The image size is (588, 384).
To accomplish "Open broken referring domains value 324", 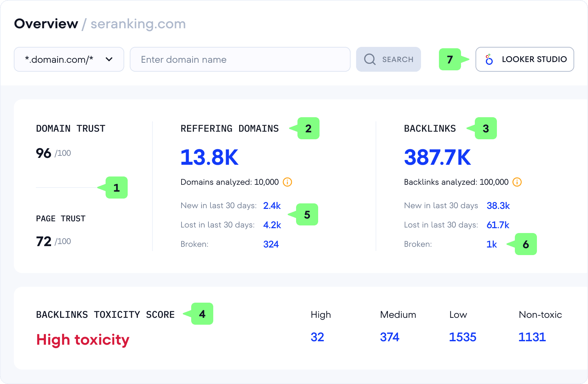I will pyautogui.click(x=271, y=244).
